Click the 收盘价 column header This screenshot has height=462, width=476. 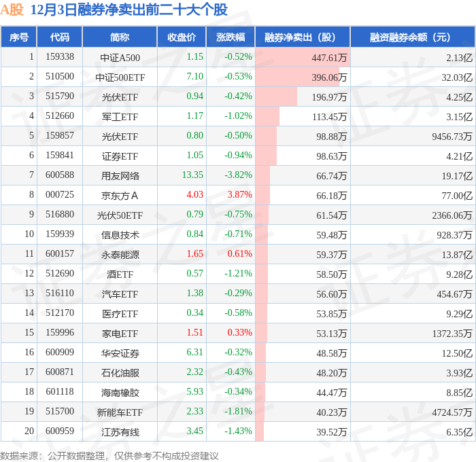[182, 37]
